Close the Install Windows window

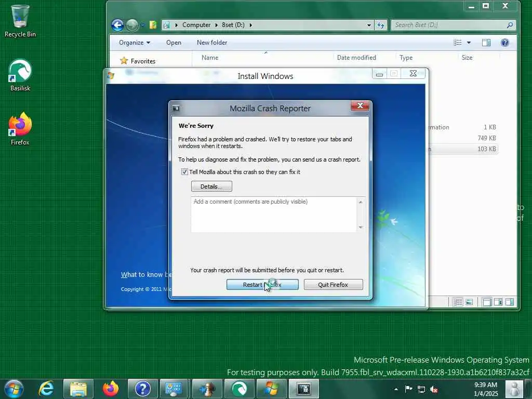[413, 73]
